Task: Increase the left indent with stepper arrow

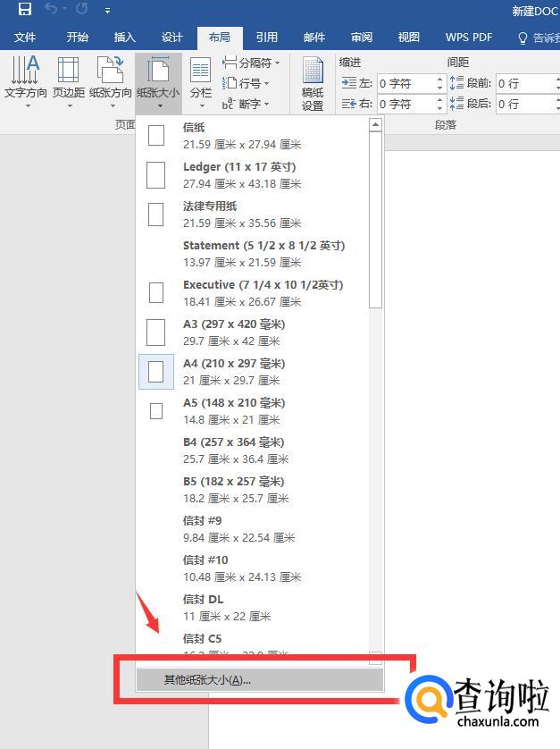Action: (440, 79)
